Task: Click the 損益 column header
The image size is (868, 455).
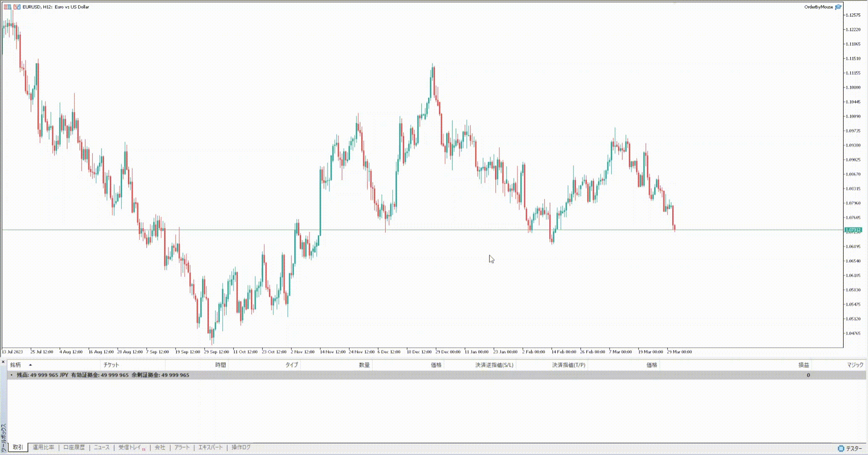Action: pyautogui.click(x=804, y=365)
